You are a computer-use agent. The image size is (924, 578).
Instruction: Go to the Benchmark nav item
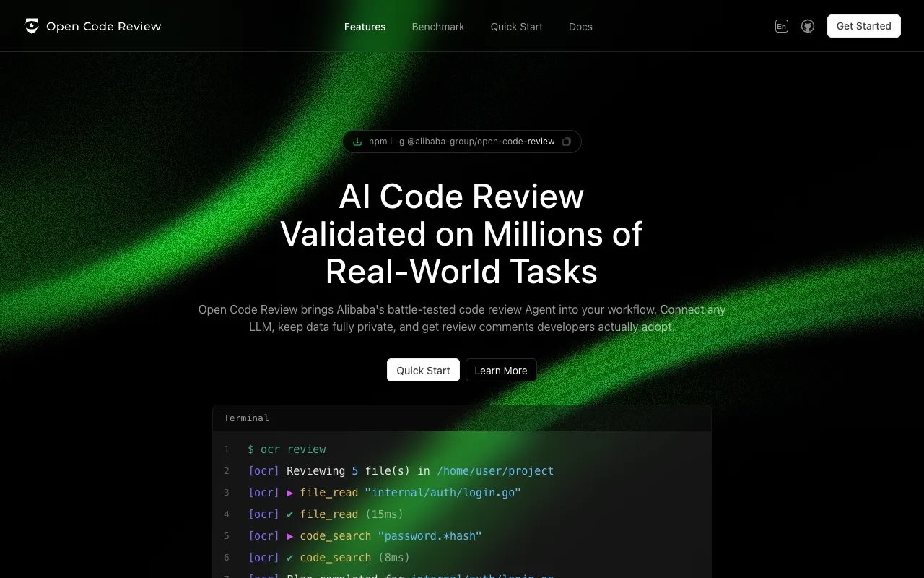click(438, 27)
